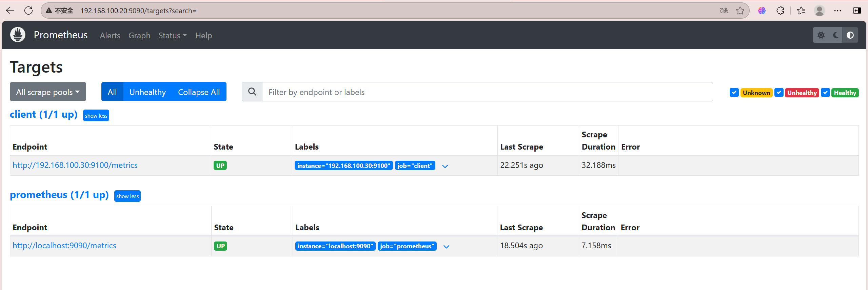Click the search magnifier icon
868x290 pixels.
(x=252, y=92)
